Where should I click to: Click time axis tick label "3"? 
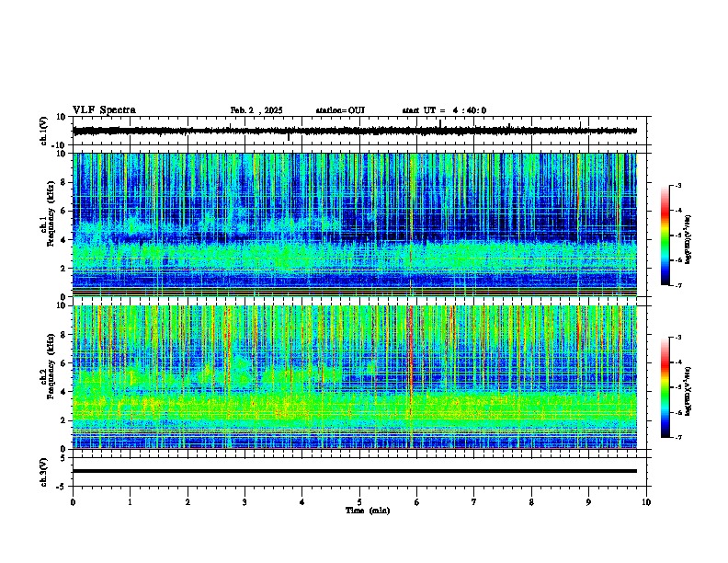pos(245,502)
